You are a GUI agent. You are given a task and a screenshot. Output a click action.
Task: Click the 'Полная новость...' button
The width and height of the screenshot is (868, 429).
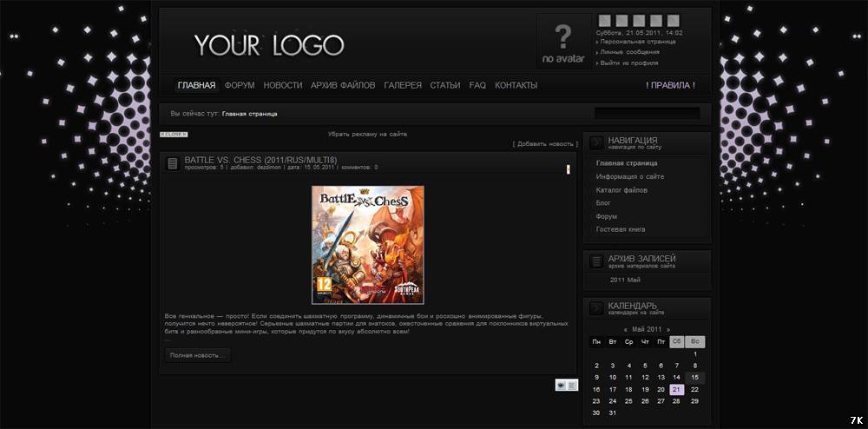click(198, 355)
